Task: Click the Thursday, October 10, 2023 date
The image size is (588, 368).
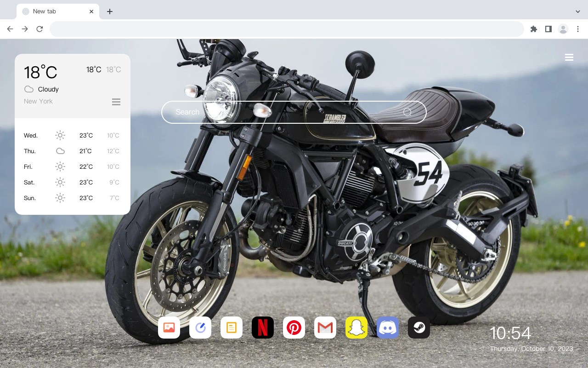Action: [531, 349]
